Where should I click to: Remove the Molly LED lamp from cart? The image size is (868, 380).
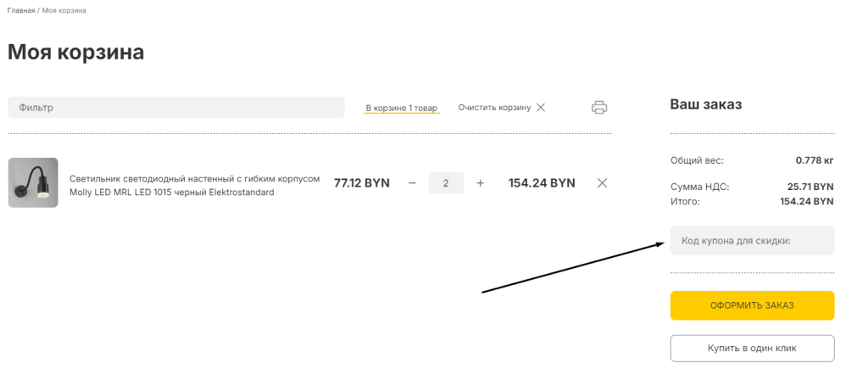coord(602,183)
